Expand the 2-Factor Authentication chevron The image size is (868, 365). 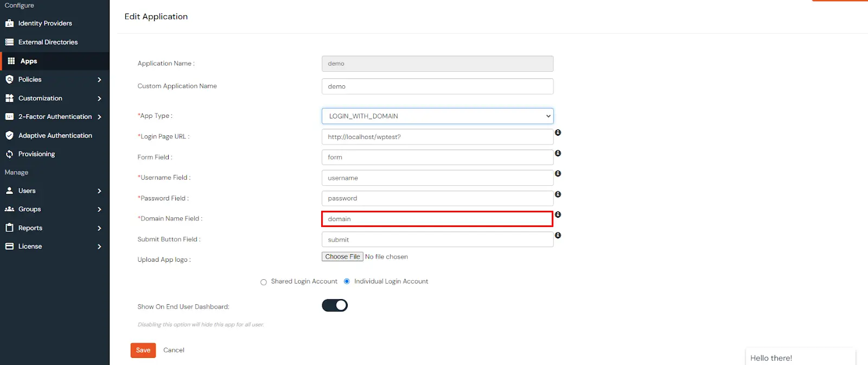pos(99,117)
